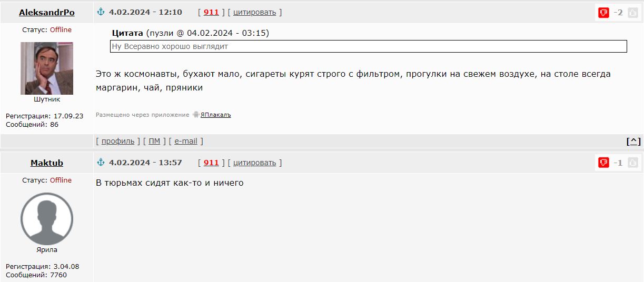Click the anchor permalink icon on AleksandrPo's post

point(101,12)
